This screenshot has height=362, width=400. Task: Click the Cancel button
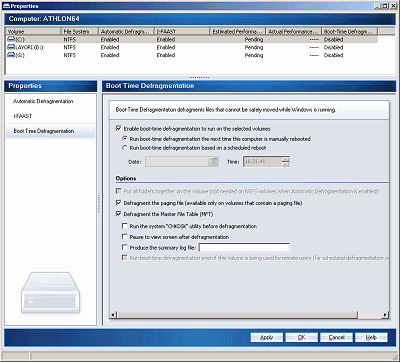tap(336, 337)
